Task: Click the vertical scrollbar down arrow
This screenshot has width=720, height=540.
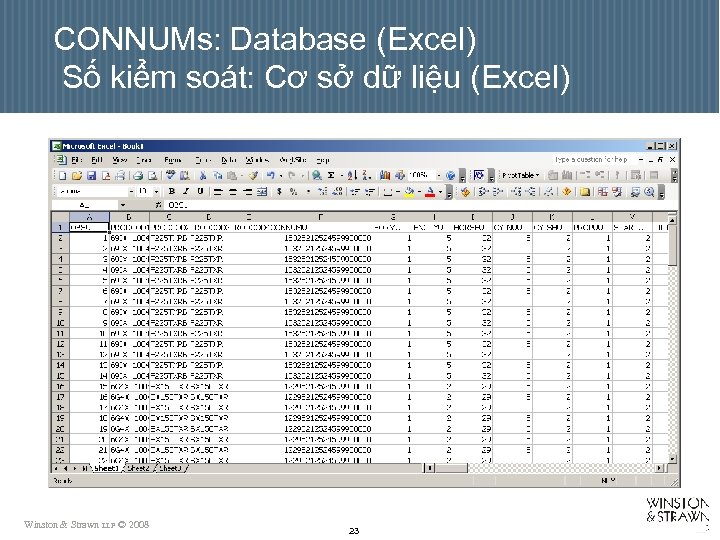Action: point(672,459)
